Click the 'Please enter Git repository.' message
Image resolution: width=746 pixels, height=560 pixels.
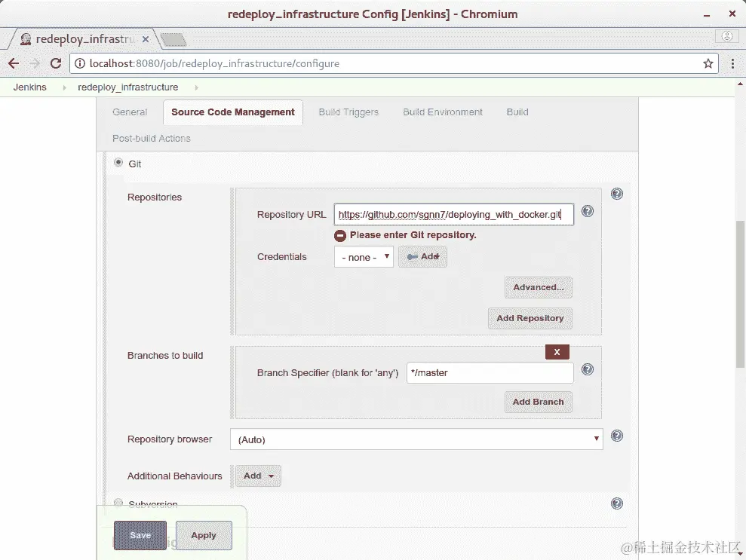413,235
